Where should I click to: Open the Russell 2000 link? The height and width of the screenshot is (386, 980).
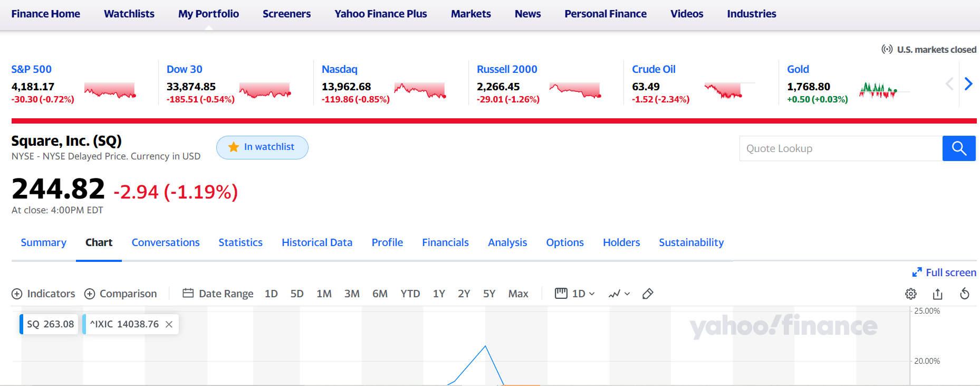[507, 69]
